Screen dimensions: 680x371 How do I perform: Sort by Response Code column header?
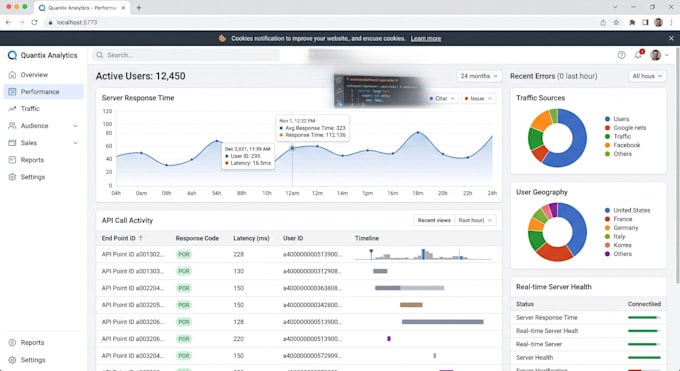[x=197, y=238]
